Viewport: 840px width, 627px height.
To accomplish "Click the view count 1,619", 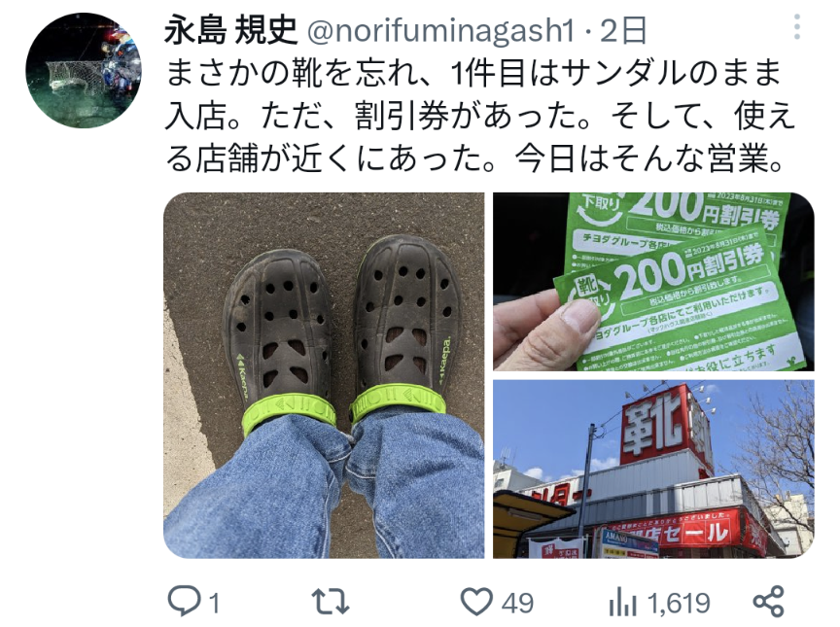I will point(680,604).
